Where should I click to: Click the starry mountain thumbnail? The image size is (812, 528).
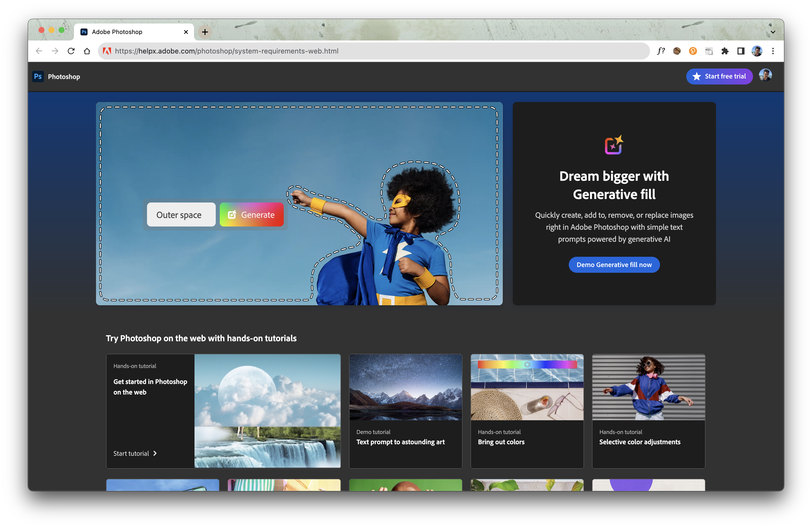point(406,387)
